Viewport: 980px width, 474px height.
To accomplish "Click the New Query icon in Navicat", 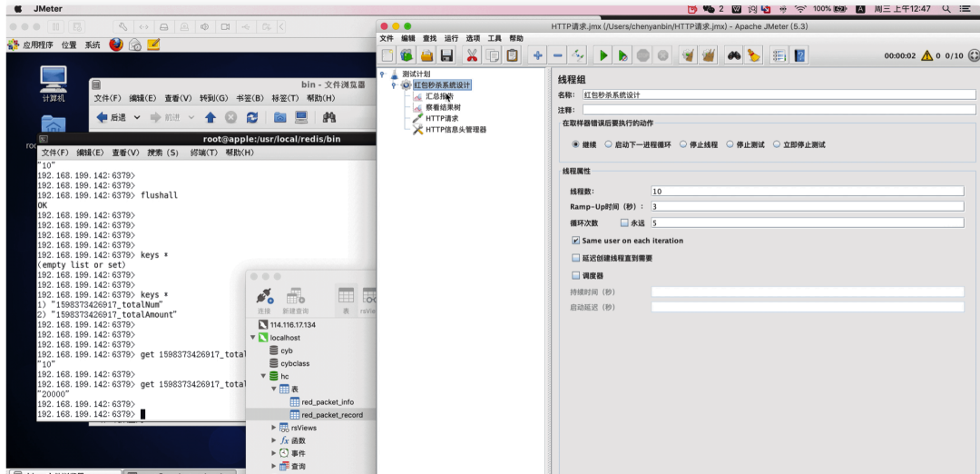I will 296,296.
